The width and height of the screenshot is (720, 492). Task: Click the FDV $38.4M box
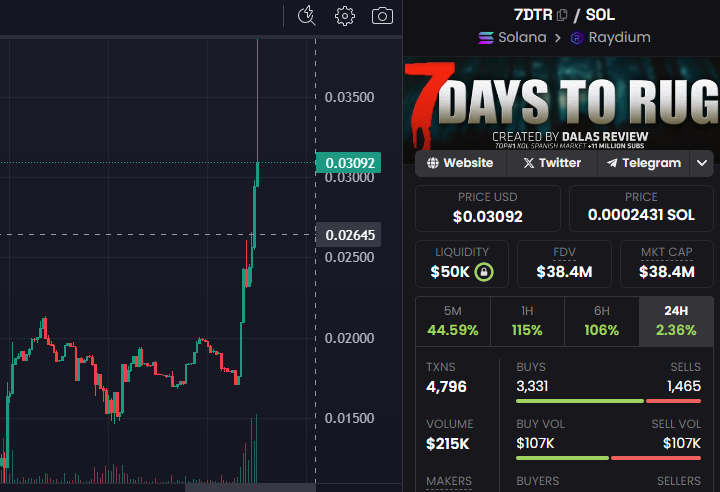[564, 264]
